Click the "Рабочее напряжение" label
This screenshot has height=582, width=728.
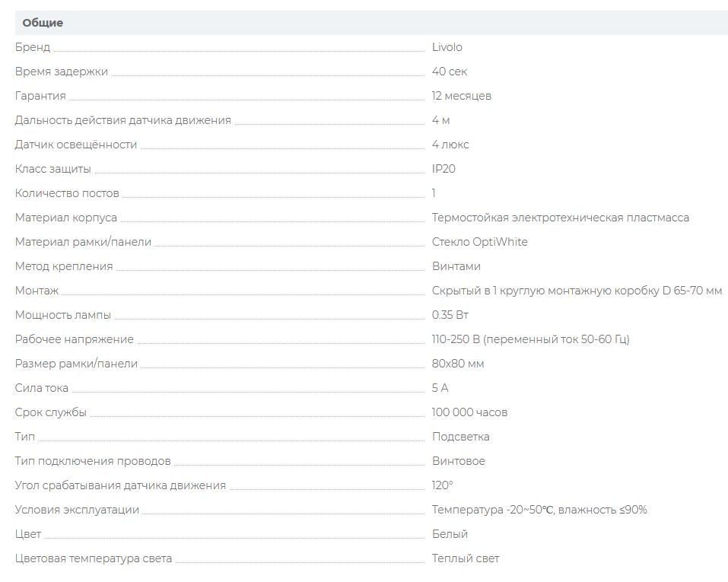tap(75, 339)
